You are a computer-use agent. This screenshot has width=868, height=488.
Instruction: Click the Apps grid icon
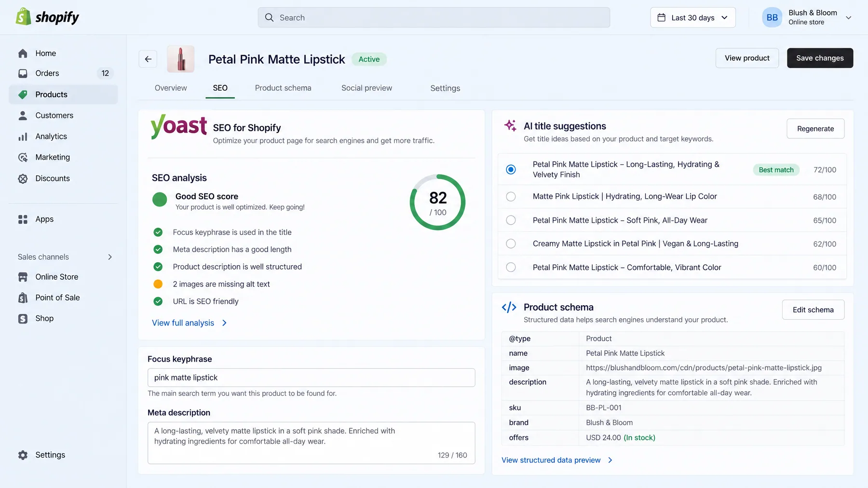pos(23,219)
